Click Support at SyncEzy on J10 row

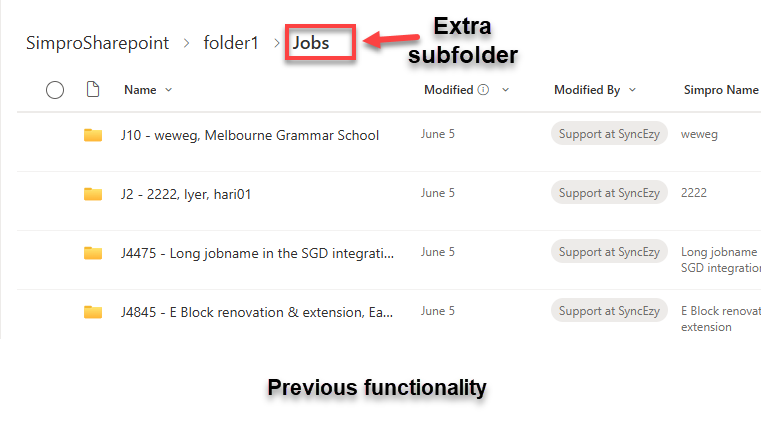tap(609, 134)
